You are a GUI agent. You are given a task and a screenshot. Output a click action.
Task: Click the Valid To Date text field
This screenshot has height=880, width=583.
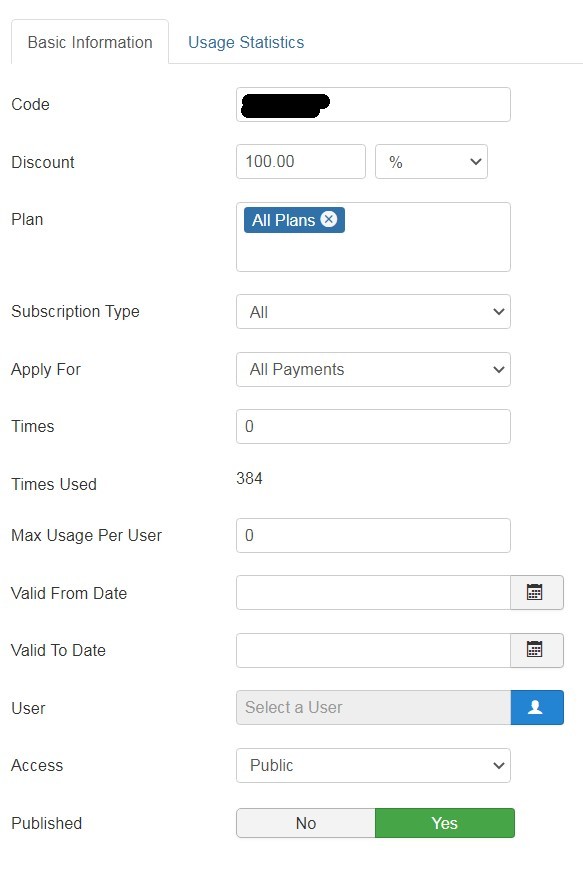click(x=373, y=650)
